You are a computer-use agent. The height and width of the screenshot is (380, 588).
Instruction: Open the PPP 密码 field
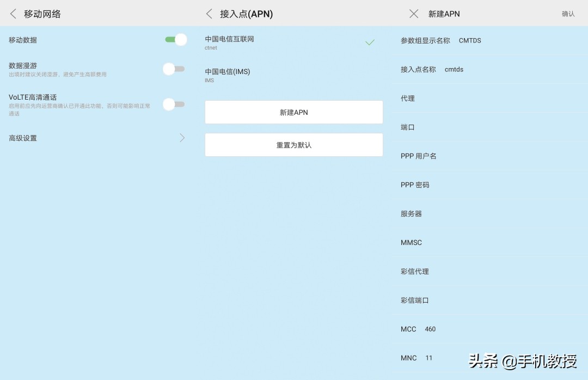[490, 185]
